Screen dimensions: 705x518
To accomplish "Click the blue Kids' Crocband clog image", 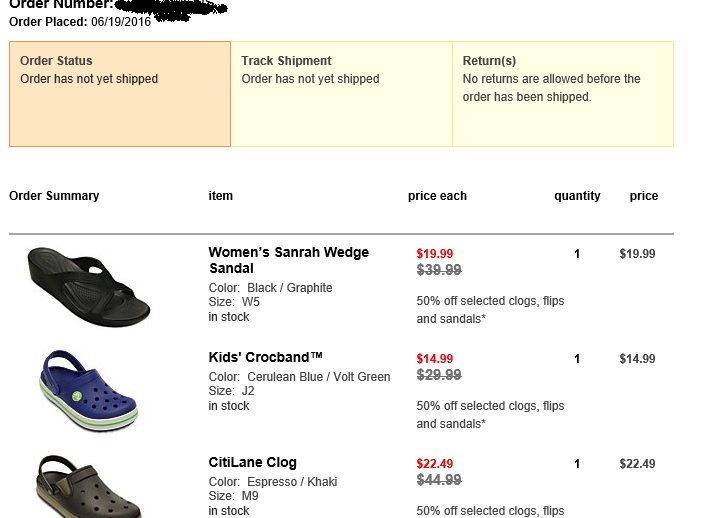I will pyautogui.click(x=88, y=389).
